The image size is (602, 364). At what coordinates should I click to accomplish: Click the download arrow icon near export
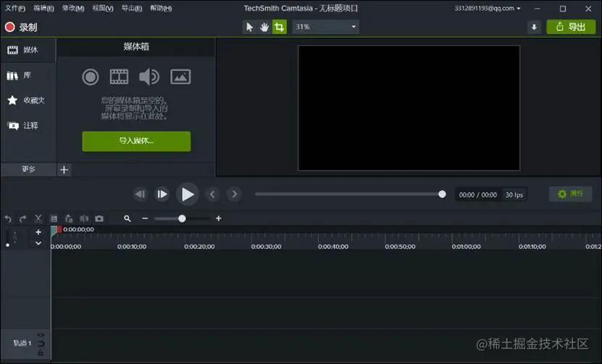click(534, 27)
